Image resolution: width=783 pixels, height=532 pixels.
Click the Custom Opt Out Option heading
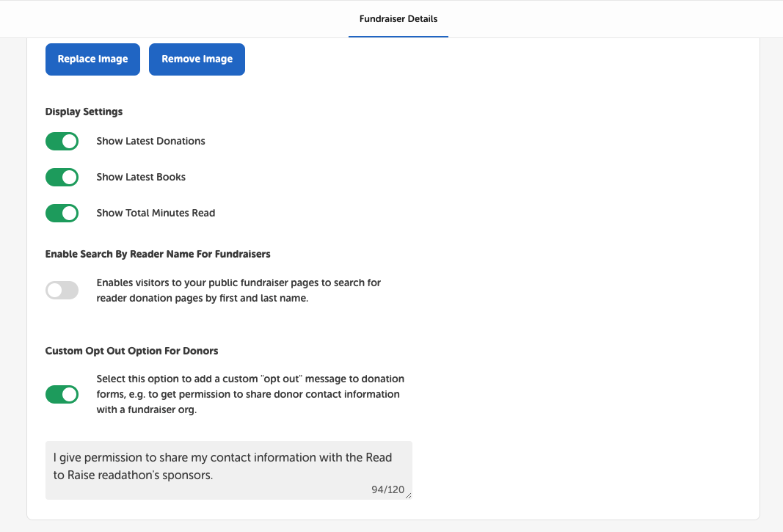click(131, 351)
